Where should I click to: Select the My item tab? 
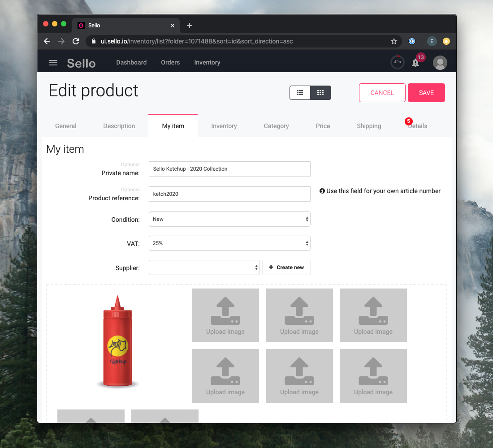pyautogui.click(x=173, y=126)
